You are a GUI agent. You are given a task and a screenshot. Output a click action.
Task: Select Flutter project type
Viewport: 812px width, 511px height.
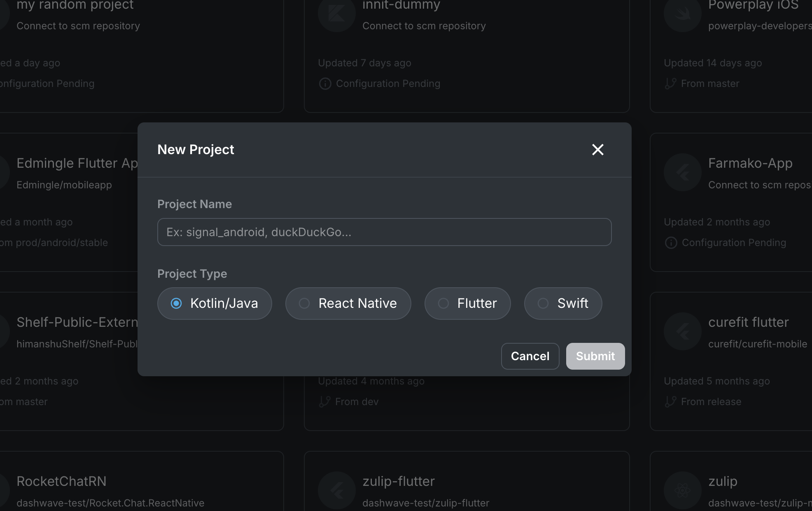click(467, 303)
